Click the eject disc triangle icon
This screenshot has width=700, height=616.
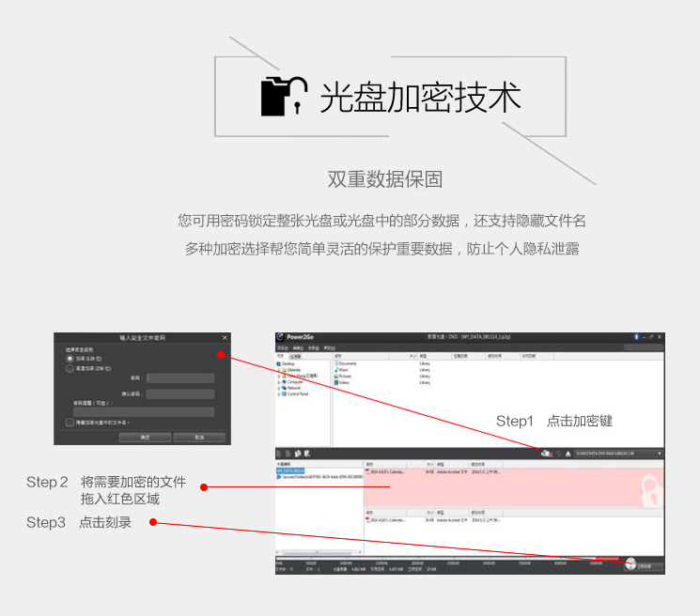point(568,454)
